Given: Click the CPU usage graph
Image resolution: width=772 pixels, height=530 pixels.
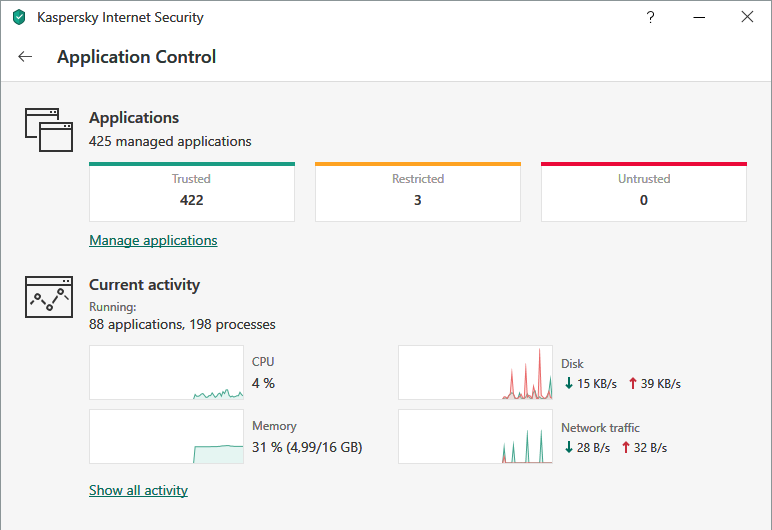Looking at the screenshot, I should pyautogui.click(x=167, y=373).
